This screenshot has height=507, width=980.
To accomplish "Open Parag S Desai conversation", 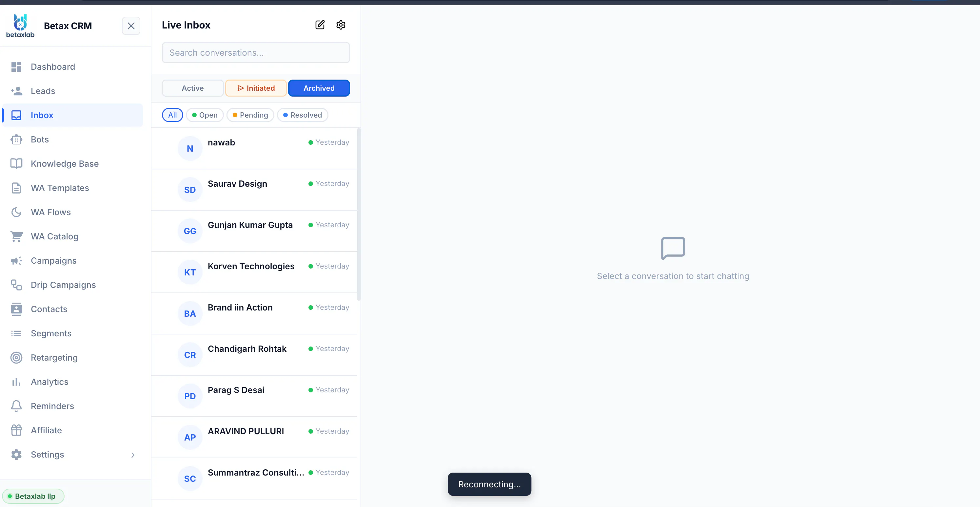I will (x=254, y=396).
